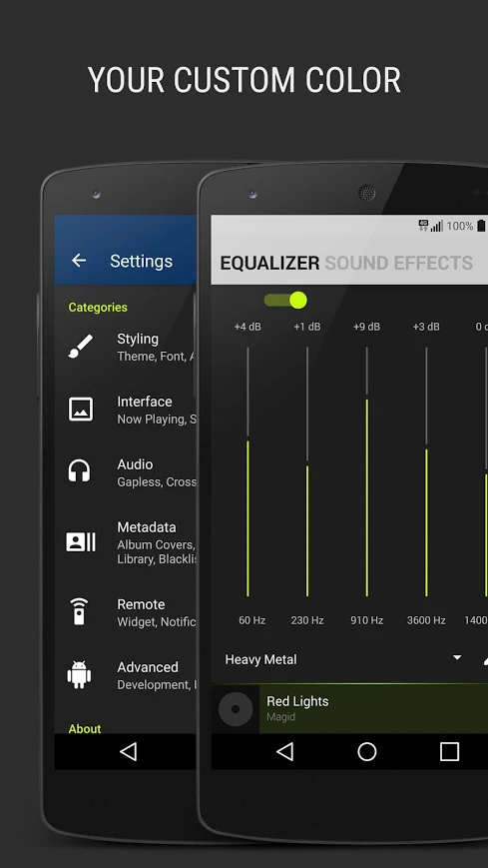Open Metadata via the contact card icon

(x=81, y=542)
